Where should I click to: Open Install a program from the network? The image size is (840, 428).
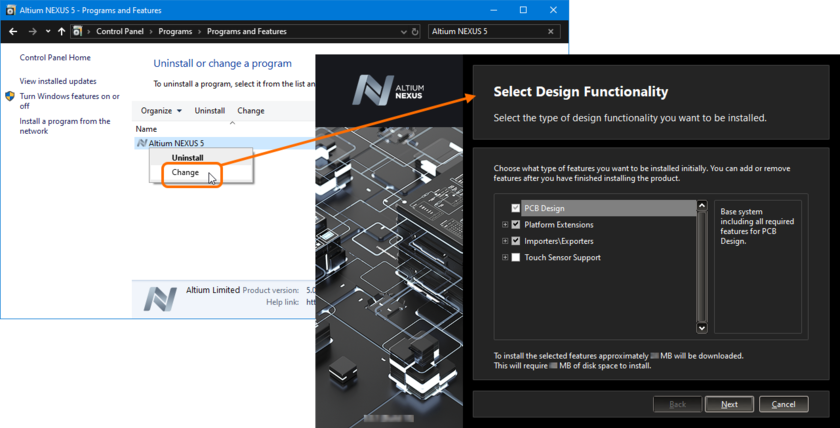pyautogui.click(x=65, y=126)
